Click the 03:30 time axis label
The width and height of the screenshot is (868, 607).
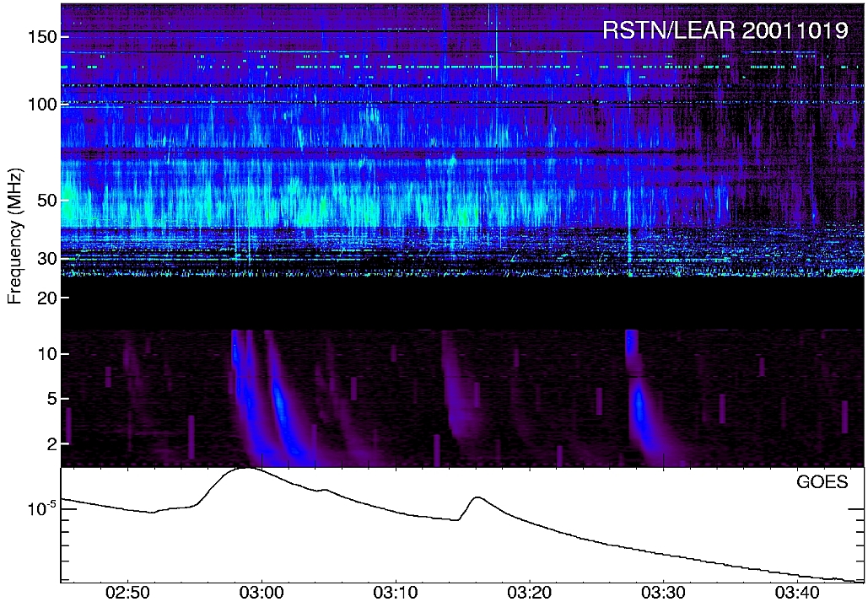(x=665, y=594)
